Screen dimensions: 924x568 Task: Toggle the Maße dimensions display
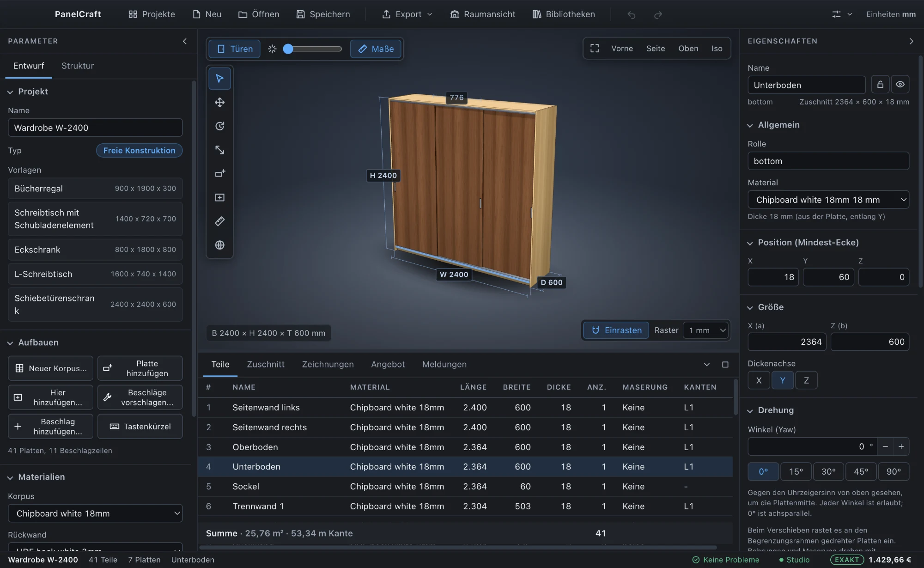(x=376, y=49)
